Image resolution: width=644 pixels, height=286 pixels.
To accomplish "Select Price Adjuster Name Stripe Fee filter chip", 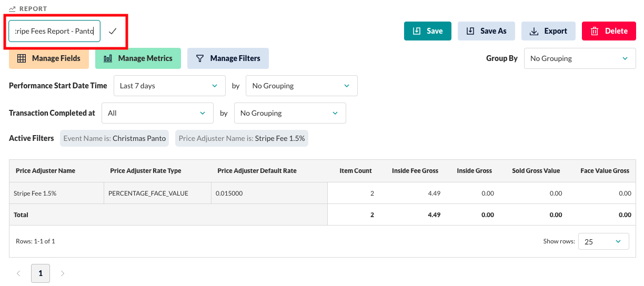I will pos(241,138).
